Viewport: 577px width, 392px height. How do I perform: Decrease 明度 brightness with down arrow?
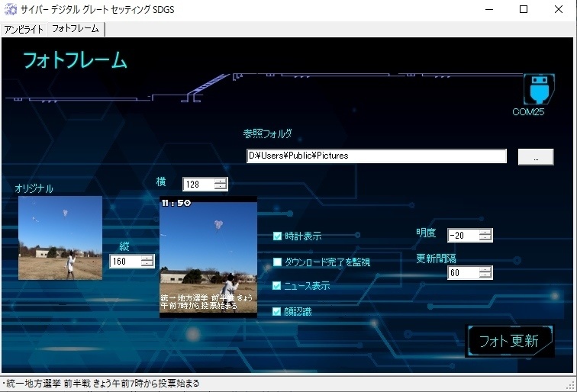(485, 238)
